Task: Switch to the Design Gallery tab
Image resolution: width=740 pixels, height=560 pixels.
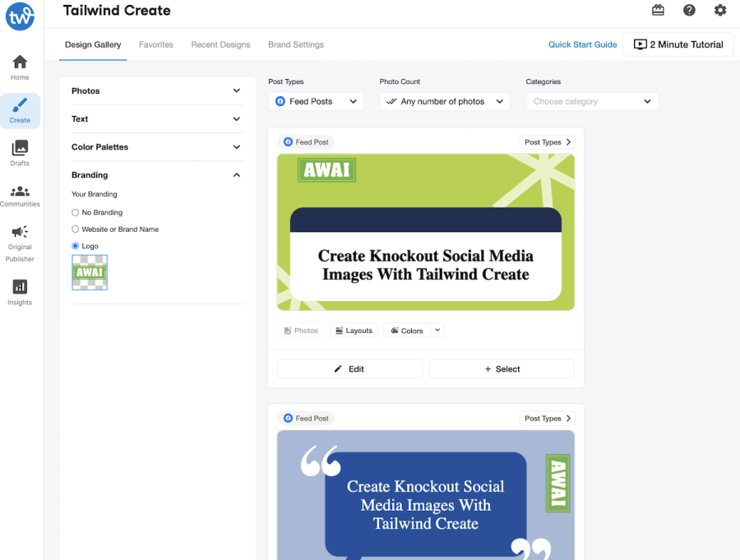Action: point(93,44)
